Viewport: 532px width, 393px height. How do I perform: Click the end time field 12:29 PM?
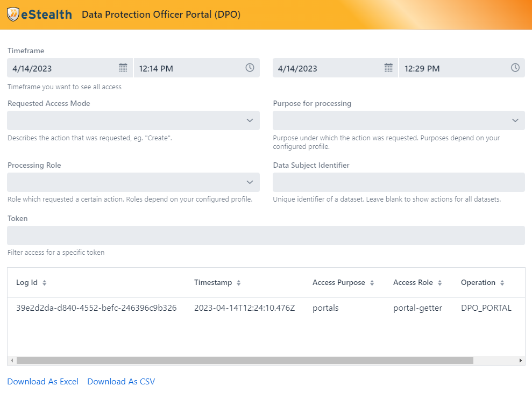click(462, 68)
